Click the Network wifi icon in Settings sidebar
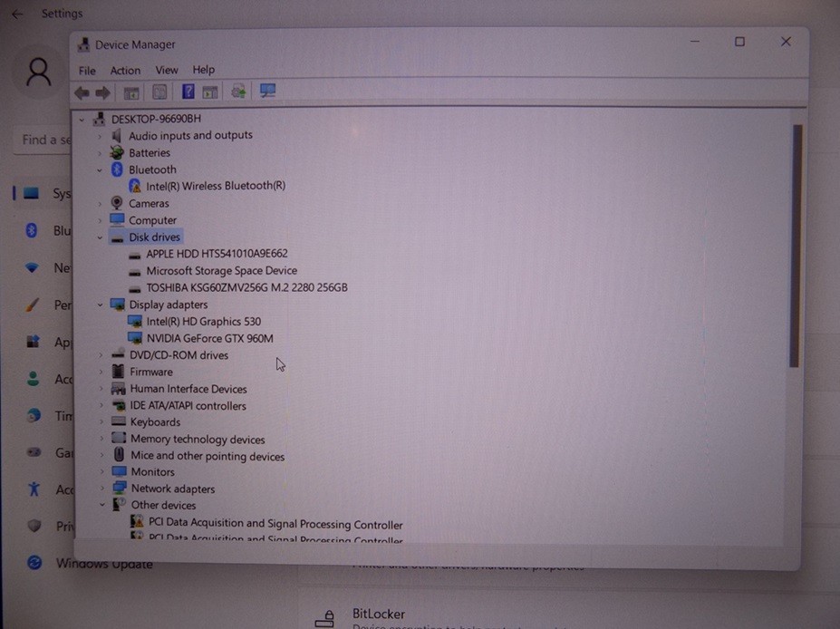 click(x=32, y=266)
